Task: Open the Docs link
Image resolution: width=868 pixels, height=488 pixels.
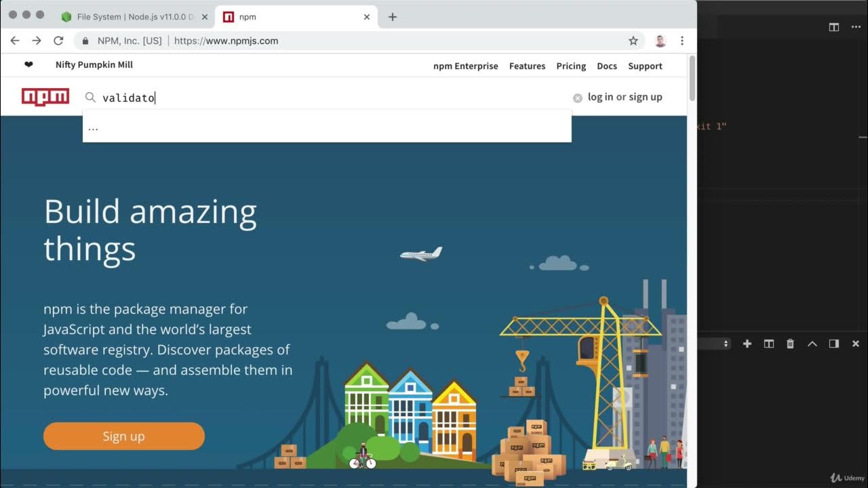Action: [x=607, y=66]
